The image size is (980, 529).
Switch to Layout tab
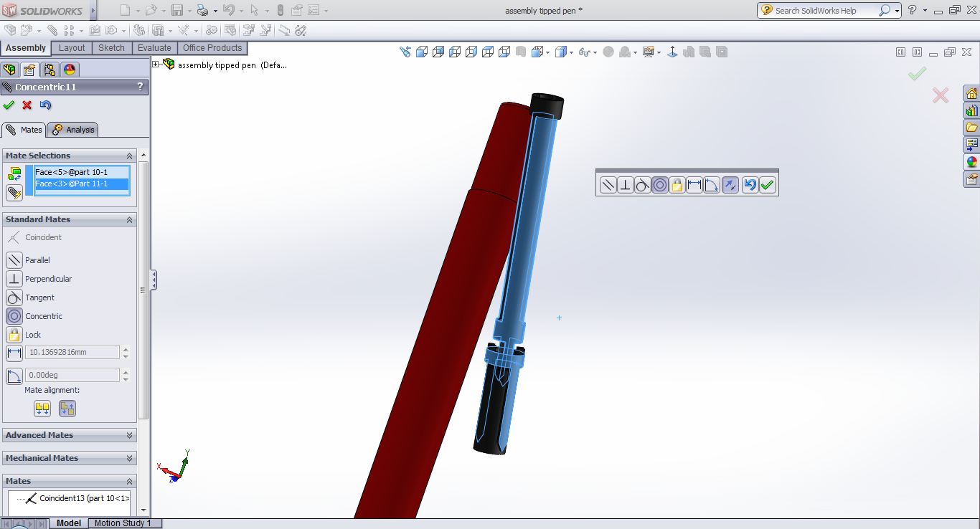point(72,48)
